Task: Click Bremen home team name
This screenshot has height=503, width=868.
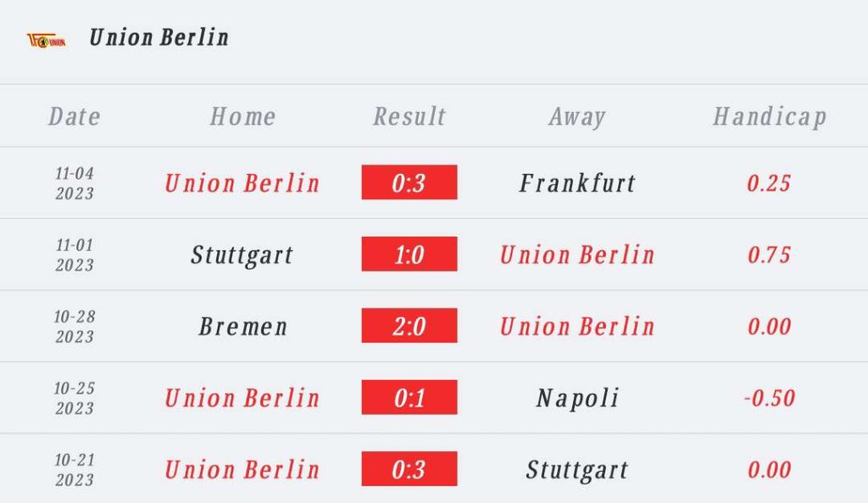Action: 243,327
